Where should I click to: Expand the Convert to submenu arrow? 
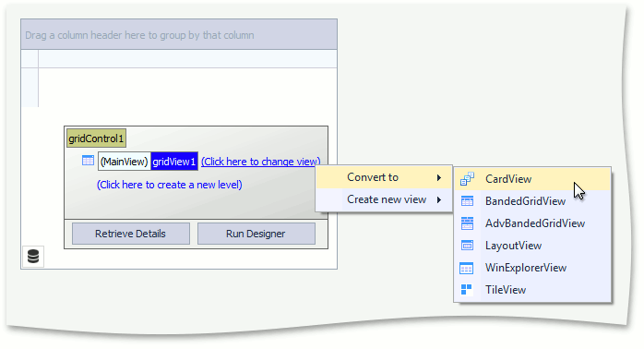pyautogui.click(x=439, y=177)
